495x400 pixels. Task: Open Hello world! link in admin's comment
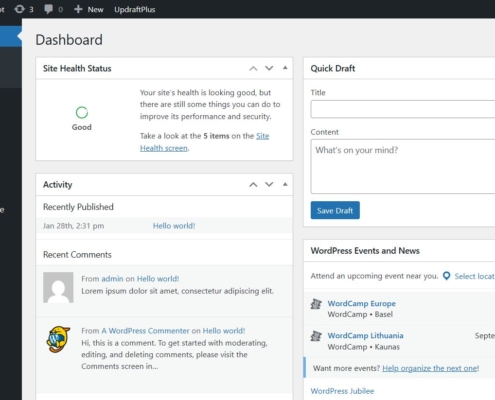click(x=158, y=279)
